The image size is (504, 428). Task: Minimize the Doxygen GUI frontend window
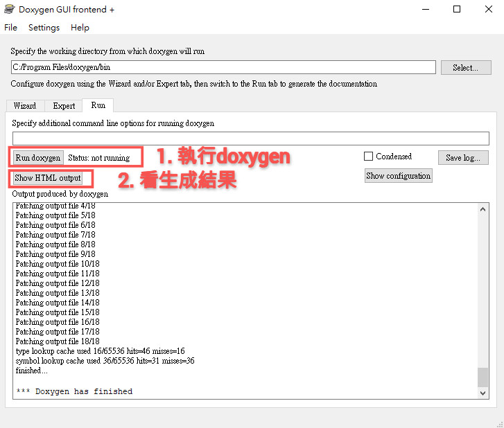click(x=426, y=9)
